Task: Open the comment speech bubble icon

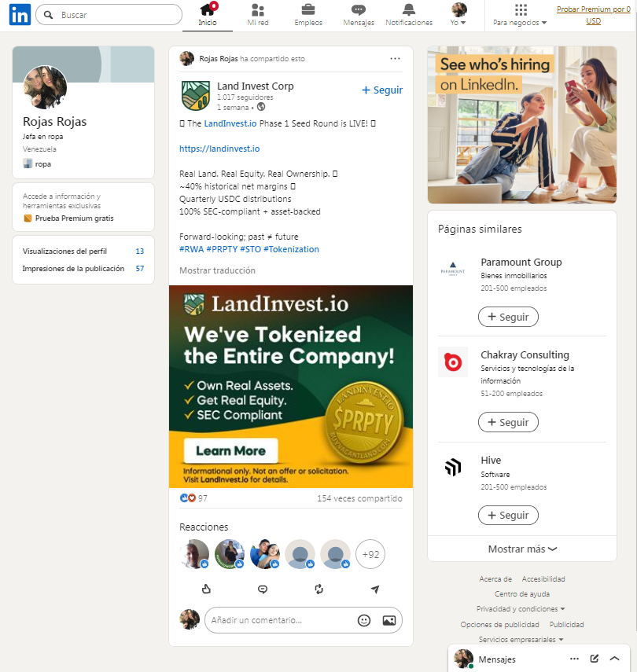Action: point(263,589)
